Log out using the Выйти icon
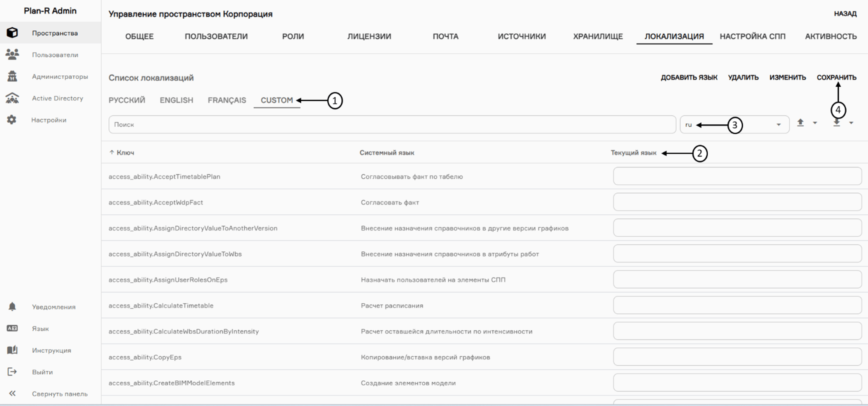This screenshot has height=406, width=868. coord(12,372)
